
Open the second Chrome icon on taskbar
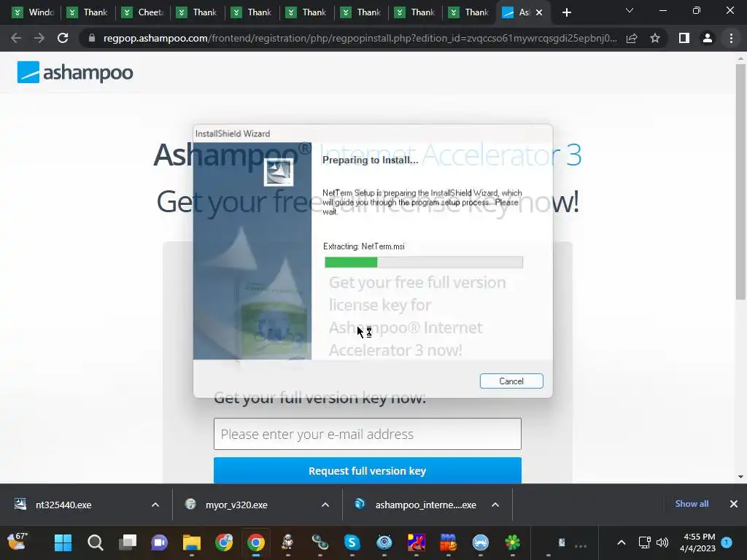[256, 542]
